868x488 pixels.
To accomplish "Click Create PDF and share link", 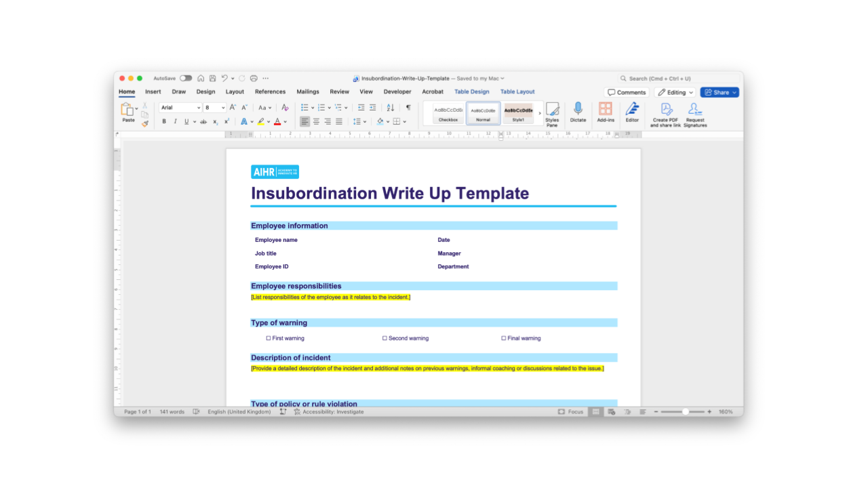I will pos(665,114).
